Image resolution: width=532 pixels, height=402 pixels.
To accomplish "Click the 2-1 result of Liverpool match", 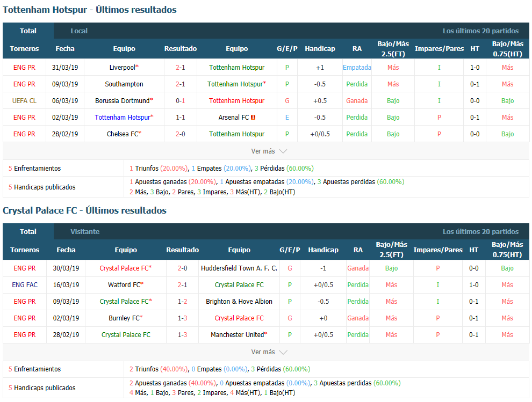I will 181,68.
